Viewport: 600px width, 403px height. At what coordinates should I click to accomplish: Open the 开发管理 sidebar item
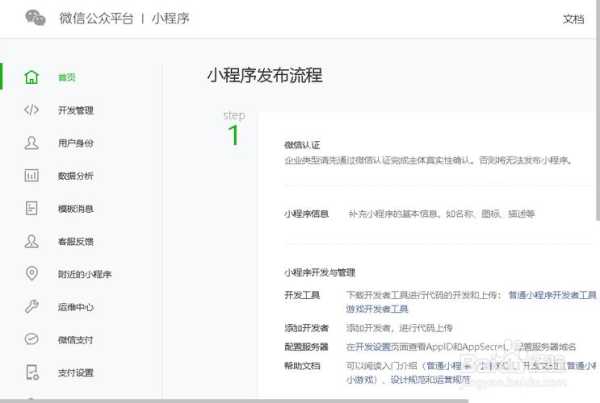(x=76, y=111)
